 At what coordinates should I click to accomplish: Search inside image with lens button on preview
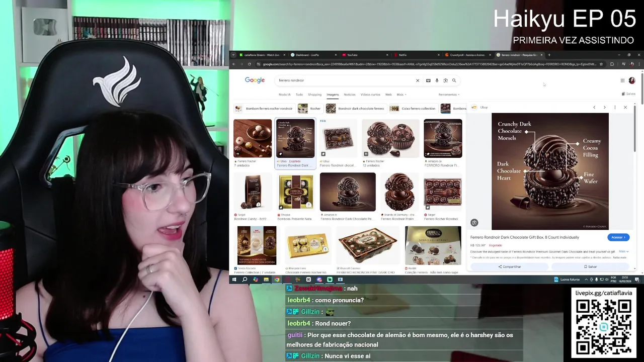[474, 223]
